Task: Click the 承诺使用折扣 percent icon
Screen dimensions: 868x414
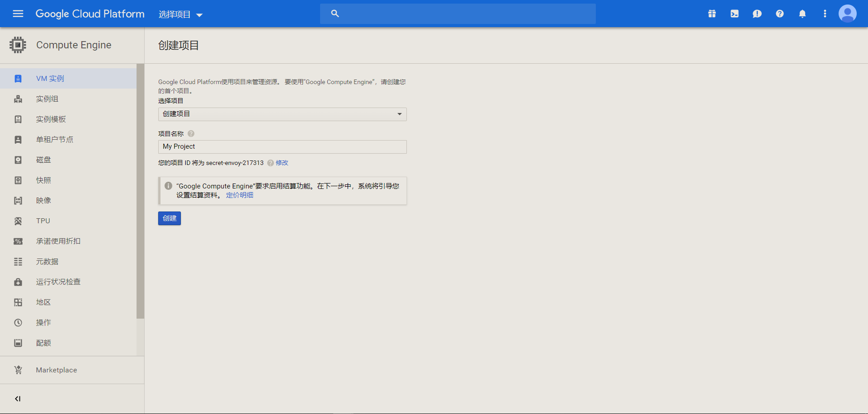Action: 18,241
